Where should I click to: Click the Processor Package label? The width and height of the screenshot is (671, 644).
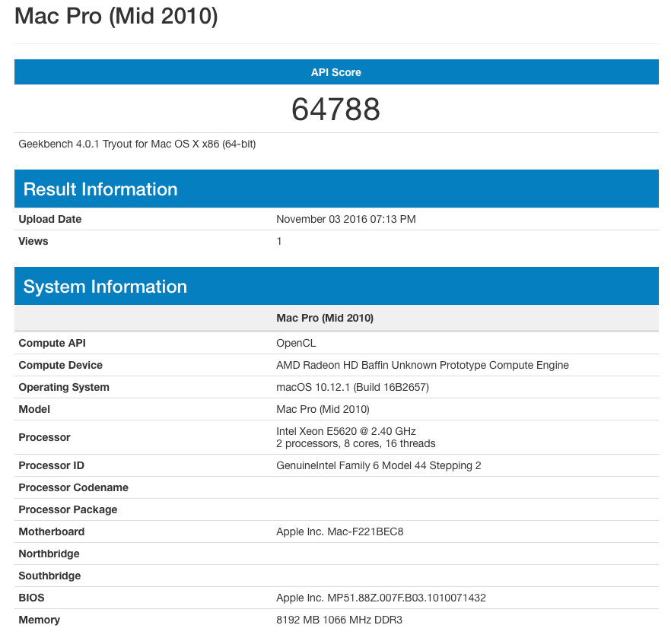click(68, 509)
